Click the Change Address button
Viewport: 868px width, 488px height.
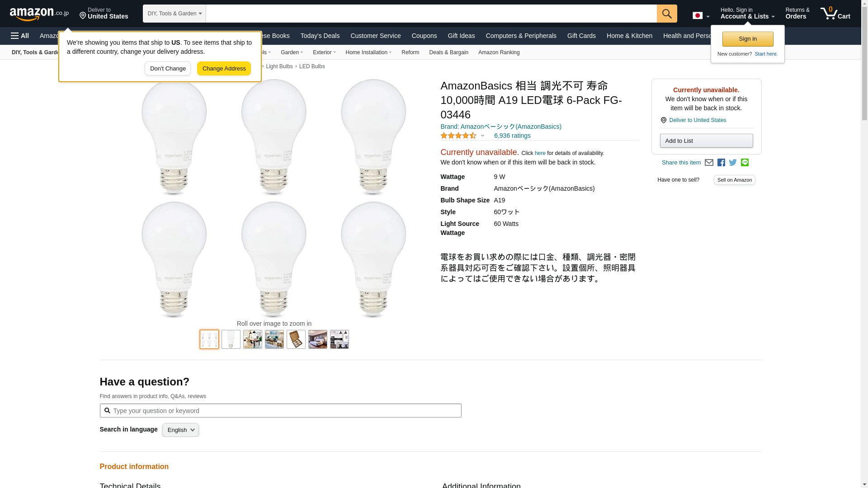[x=224, y=69]
